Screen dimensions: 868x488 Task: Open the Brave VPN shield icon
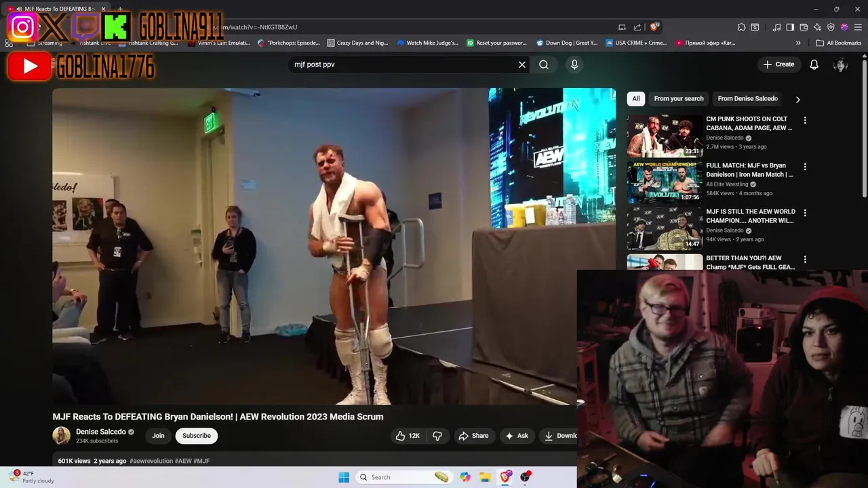(831, 27)
